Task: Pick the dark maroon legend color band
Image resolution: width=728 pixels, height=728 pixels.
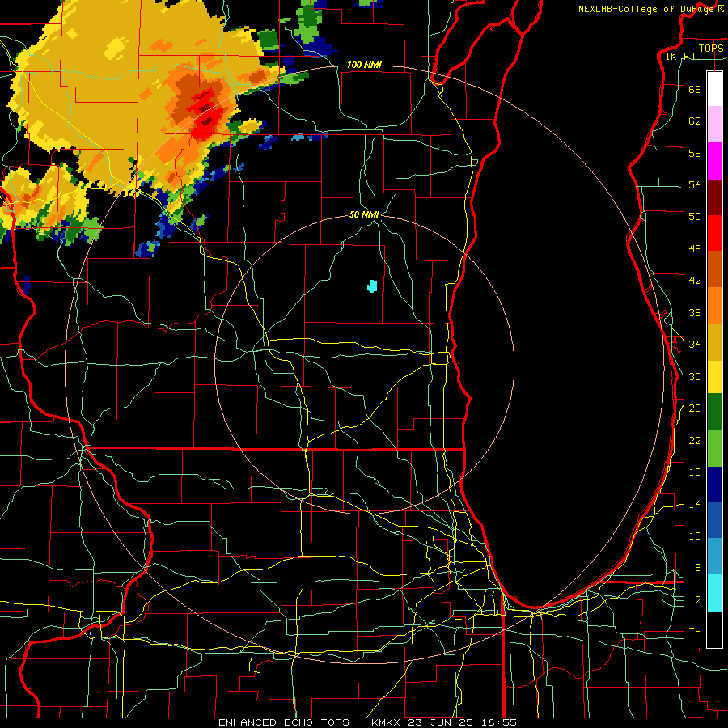Action: click(714, 198)
